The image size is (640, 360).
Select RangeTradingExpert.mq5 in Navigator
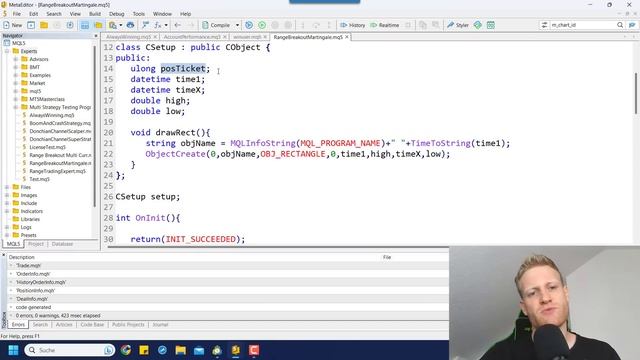click(x=57, y=171)
